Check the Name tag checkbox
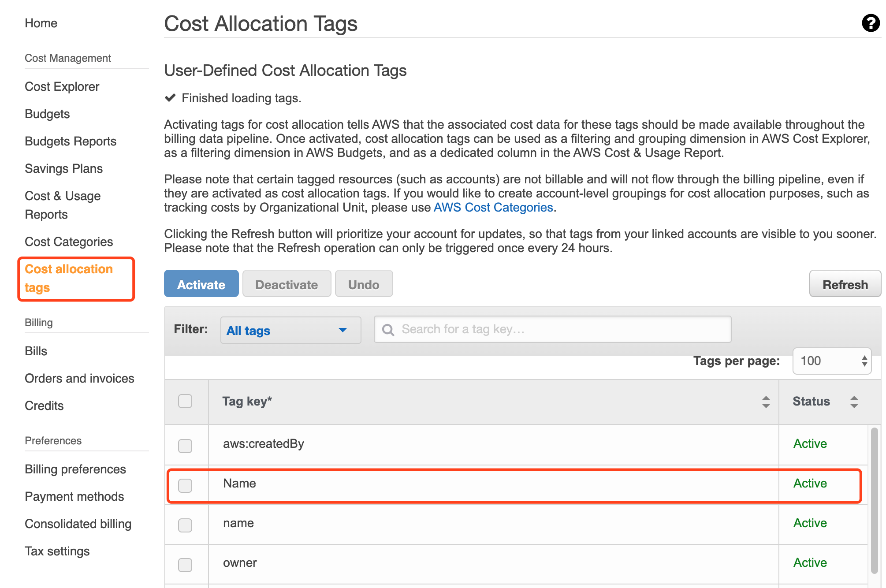The height and width of the screenshot is (588, 886). [x=185, y=485]
